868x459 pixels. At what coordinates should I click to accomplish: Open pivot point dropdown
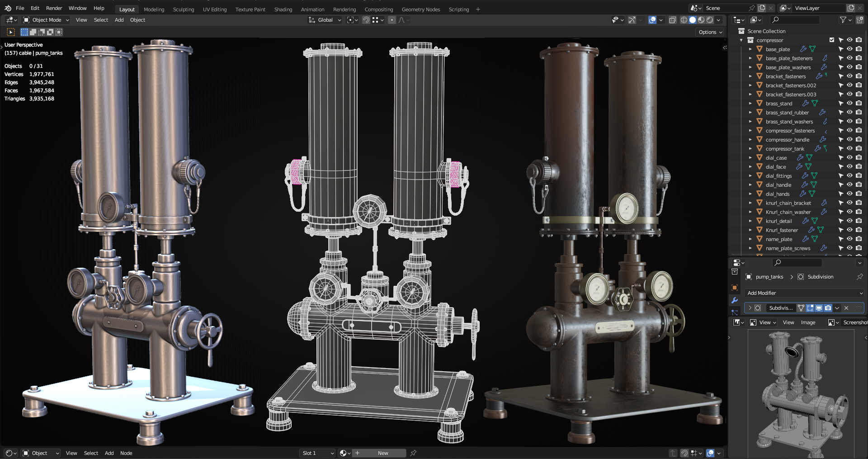[352, 20]
